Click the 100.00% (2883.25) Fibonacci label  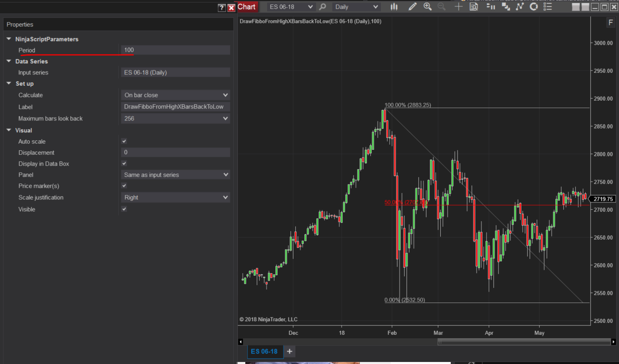coord(408,105)
